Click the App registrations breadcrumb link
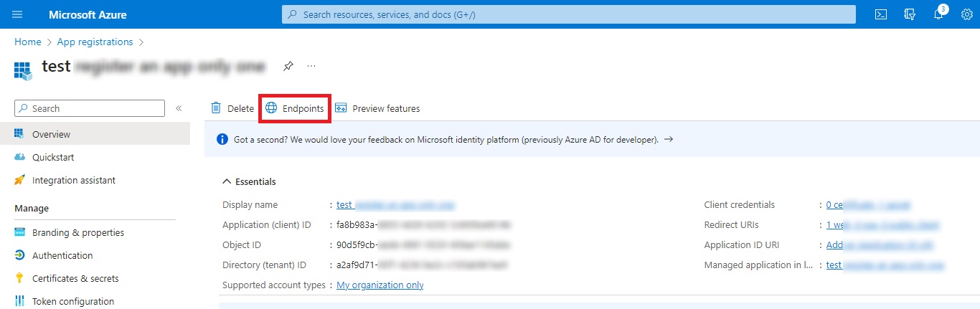 pos(95,42)
